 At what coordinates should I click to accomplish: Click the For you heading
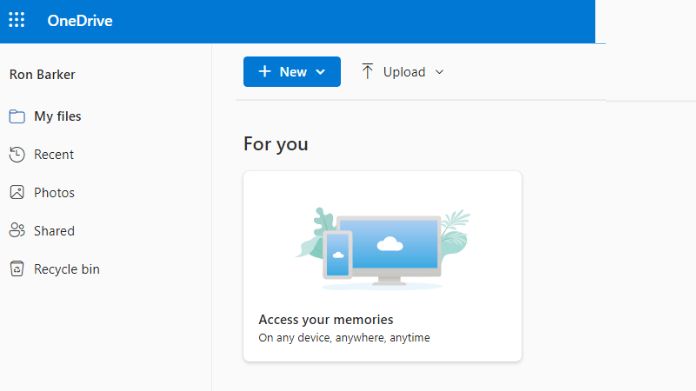[x=276, y=144]
